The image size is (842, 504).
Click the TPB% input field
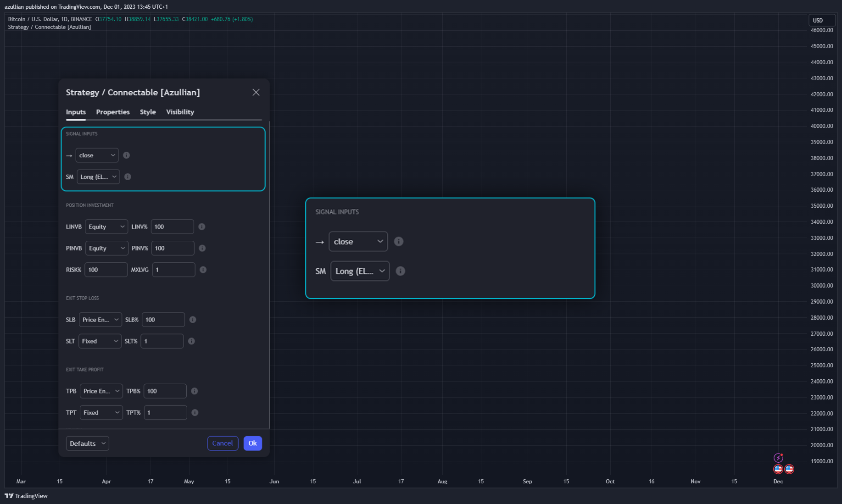pyautogui.click(x=165, y=391)
